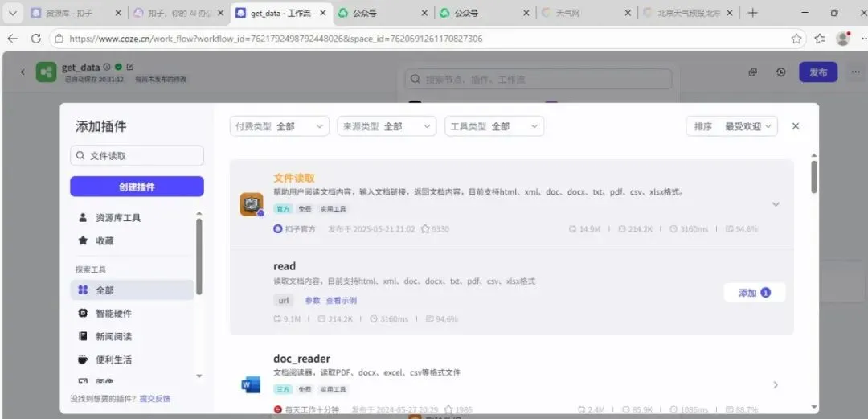Open a new browser tab with plus

752,13
